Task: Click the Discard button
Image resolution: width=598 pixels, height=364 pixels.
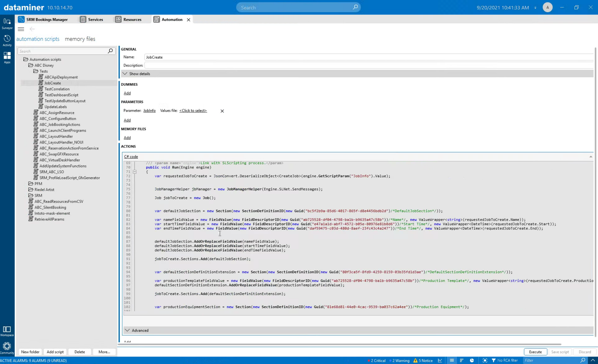Action: 585,352
